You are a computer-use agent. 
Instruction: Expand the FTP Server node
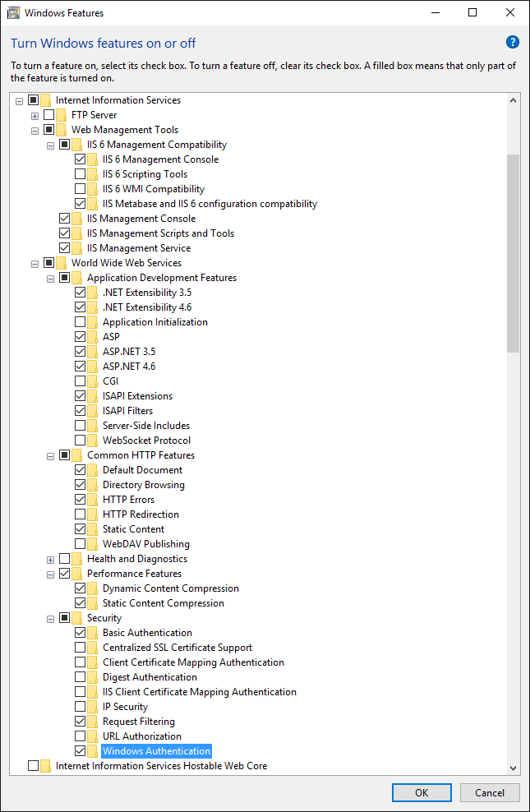pos(35,116)
